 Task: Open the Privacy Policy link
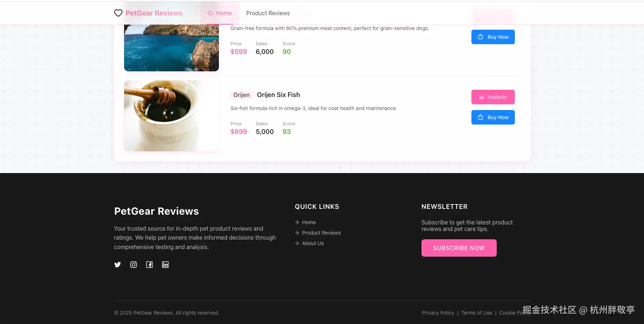click(438, 313)
